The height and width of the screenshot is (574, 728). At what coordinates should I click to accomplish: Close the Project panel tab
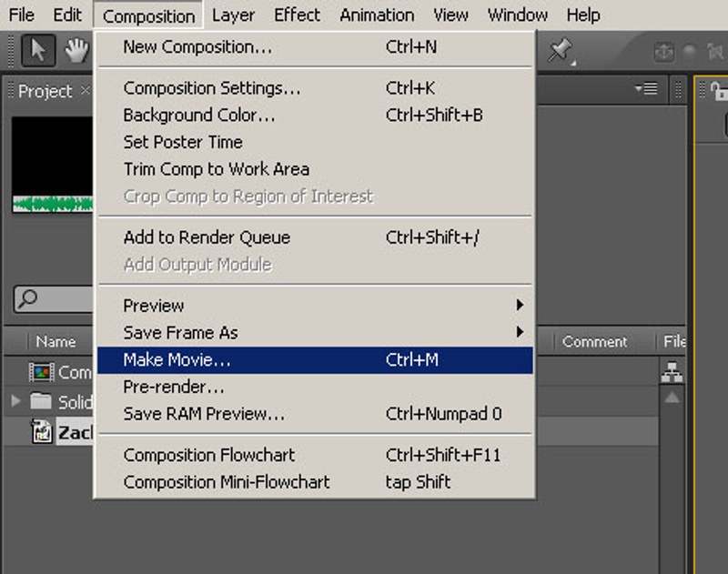(x=86, y=91)
